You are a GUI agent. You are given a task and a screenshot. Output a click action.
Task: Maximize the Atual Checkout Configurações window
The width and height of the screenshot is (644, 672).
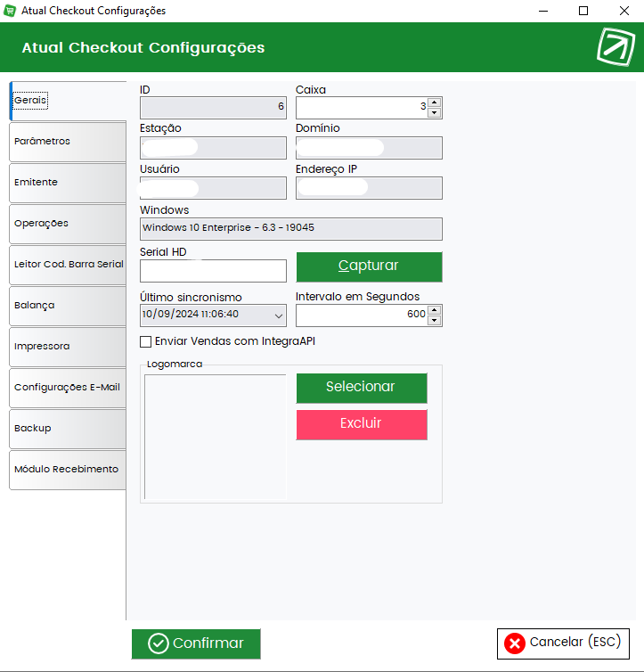pyautogui.click(x=583, y=11)
